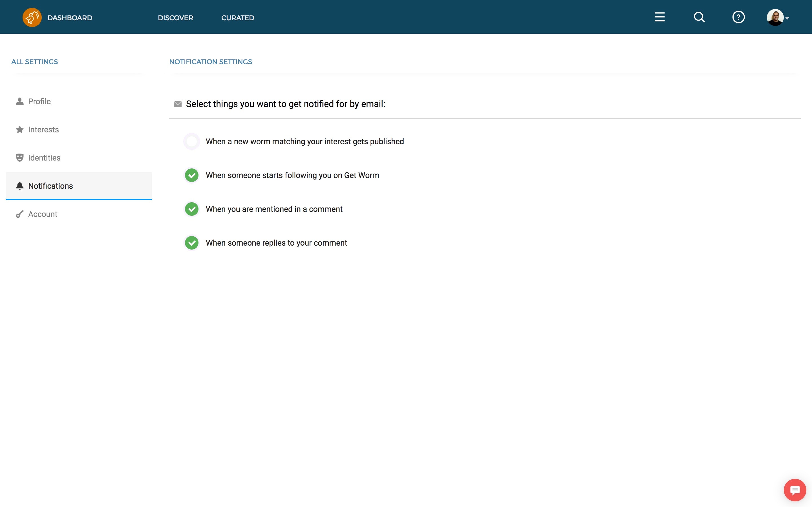The height and width of the screenshot is (507, 812).
Task: Open Profile settings in sidebar
Action: pos(39,101)
